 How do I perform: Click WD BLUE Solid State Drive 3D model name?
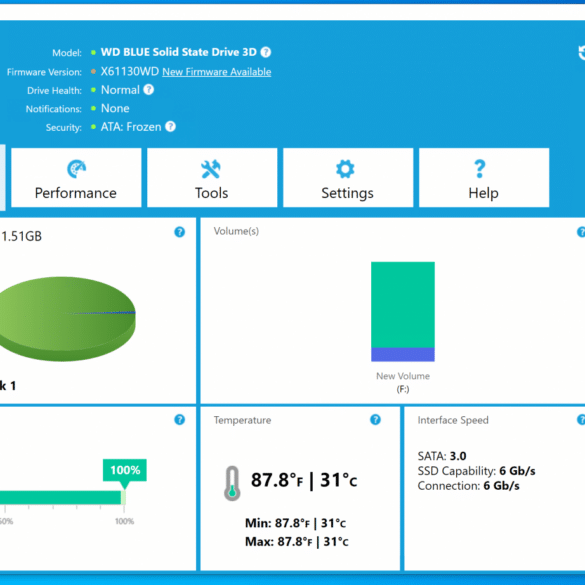[179, 52]
